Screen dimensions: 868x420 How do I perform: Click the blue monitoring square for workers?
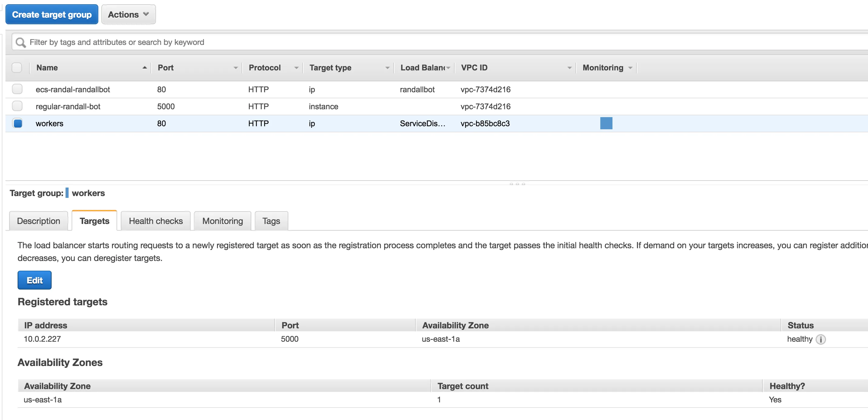[x=606, y=123]
